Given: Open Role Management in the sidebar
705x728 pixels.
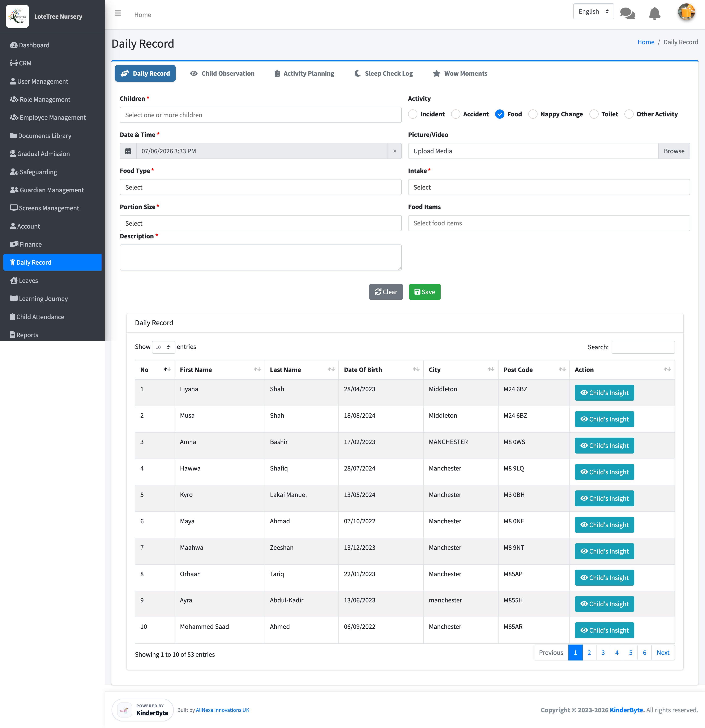Looking at the screenshot, I should tap(52, 99).
